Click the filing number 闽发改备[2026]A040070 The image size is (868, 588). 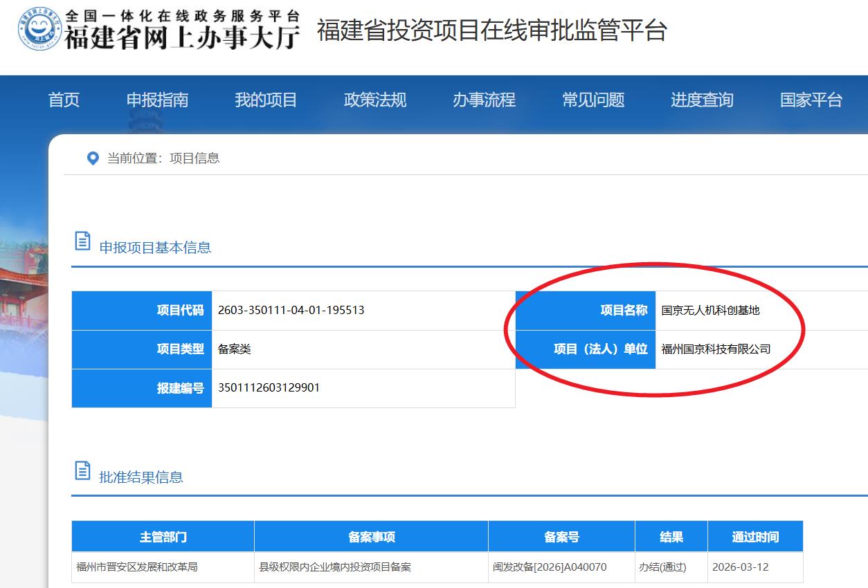[550, 567]
